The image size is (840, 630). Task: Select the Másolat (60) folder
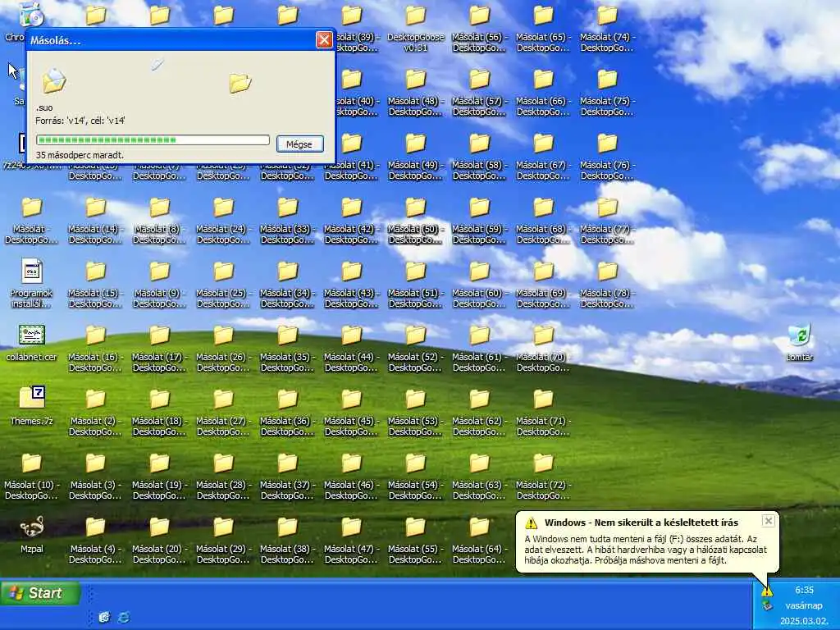point(479,284)
